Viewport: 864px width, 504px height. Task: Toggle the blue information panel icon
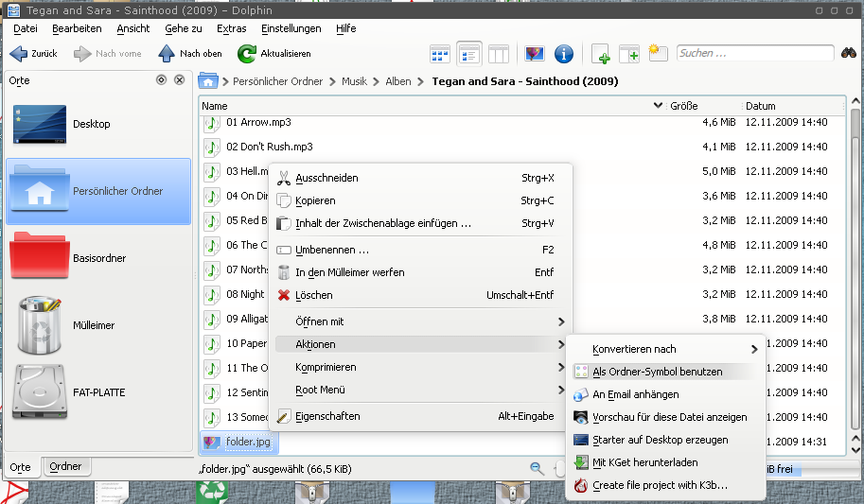(x=563, y=54)
